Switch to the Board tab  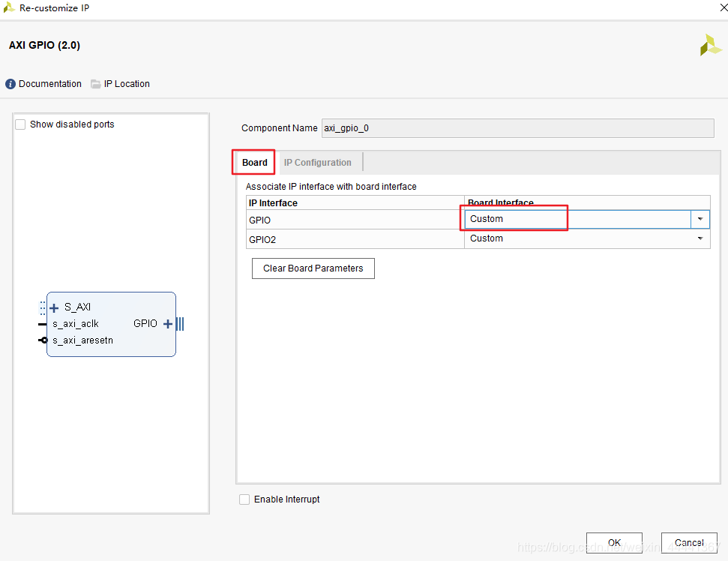coord(254,163)
